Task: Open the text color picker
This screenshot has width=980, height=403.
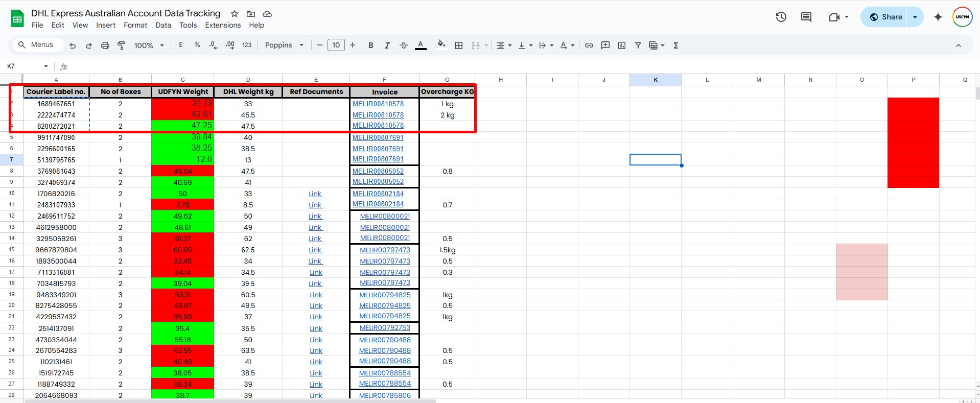Action: (x=421, y=45)
